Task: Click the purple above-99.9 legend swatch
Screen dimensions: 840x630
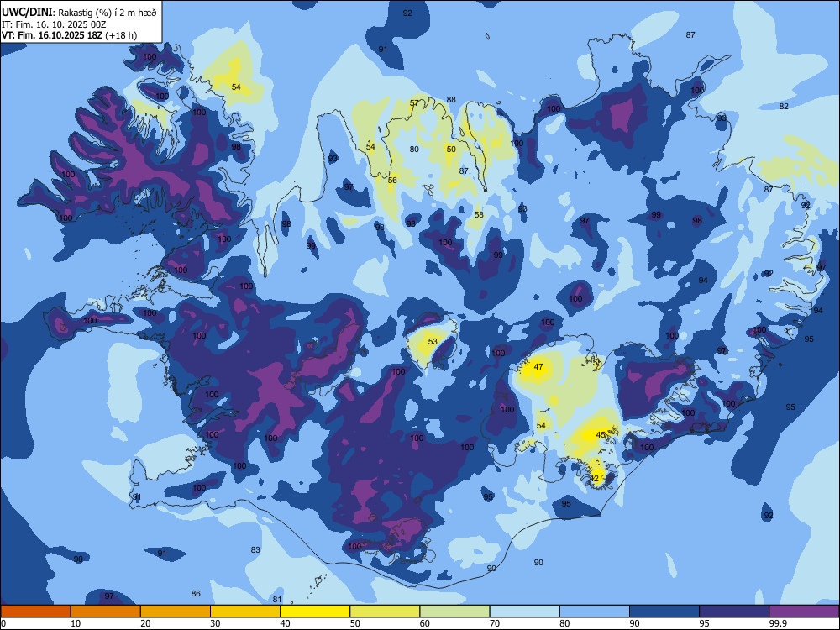Action: tap(804, 611)
